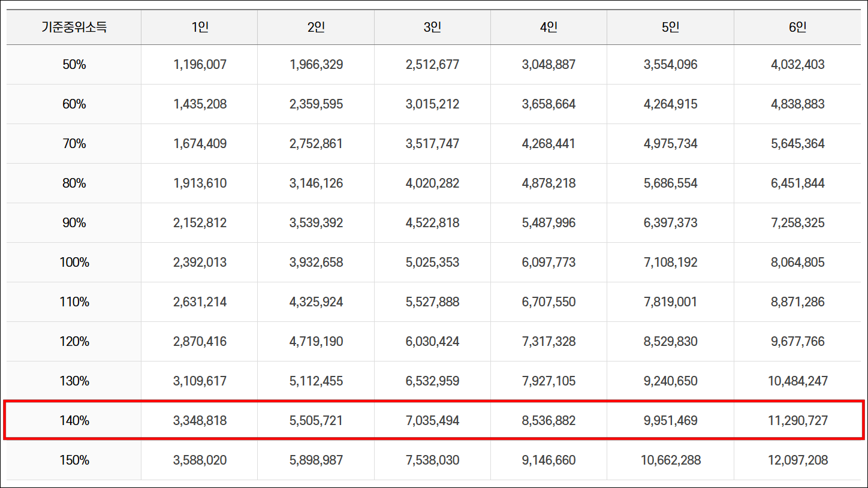
Task: Select the cell showing 3,554,096
Action: click(671, 65)
